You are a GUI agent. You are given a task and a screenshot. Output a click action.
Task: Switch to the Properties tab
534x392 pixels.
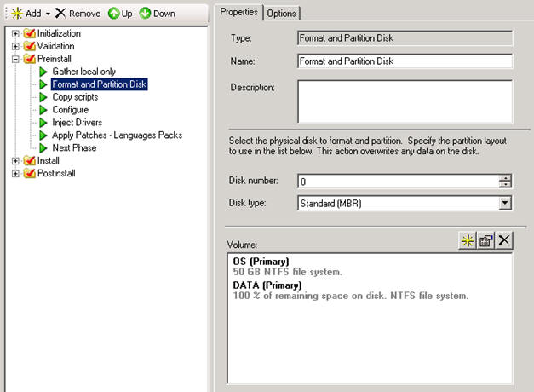238,12
